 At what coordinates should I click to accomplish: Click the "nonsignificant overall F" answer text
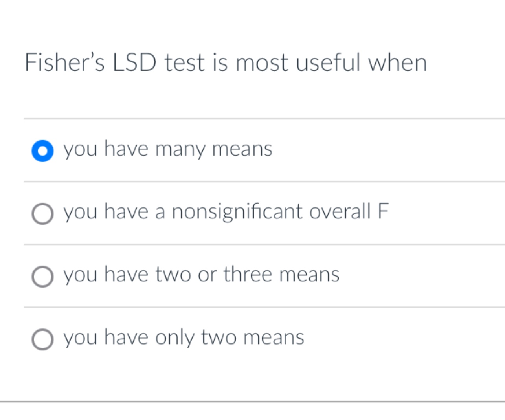pyautogui.click(x=226, y=212)
